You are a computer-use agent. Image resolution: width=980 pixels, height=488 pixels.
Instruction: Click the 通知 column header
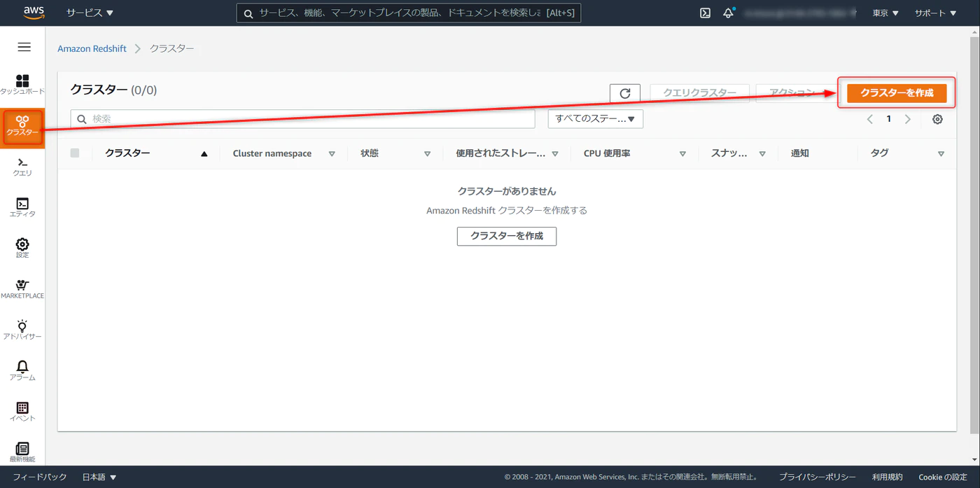[x=800, y=153]
